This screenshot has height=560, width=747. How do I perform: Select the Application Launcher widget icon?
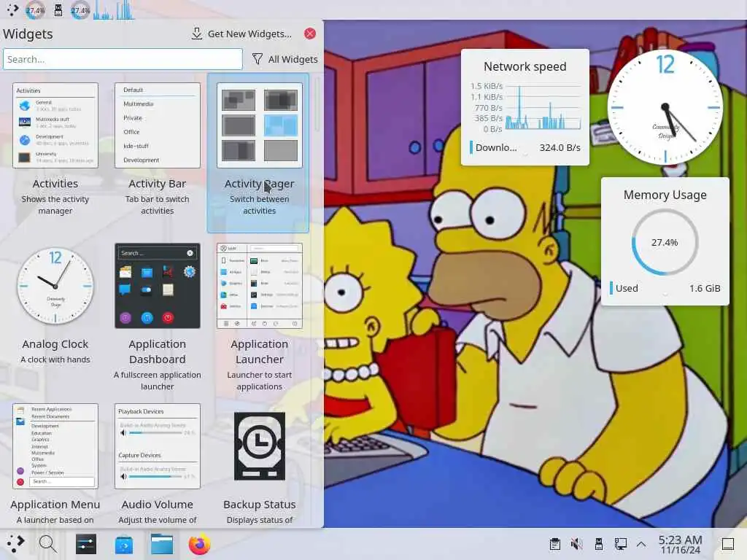[260, 286]
